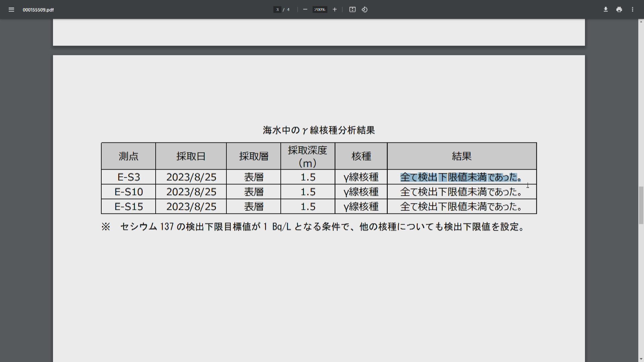Image resolution: width=644 pixels, height=362 pixels.
Task: Edit the page number field showing 3
Action: tap(278, 10)
